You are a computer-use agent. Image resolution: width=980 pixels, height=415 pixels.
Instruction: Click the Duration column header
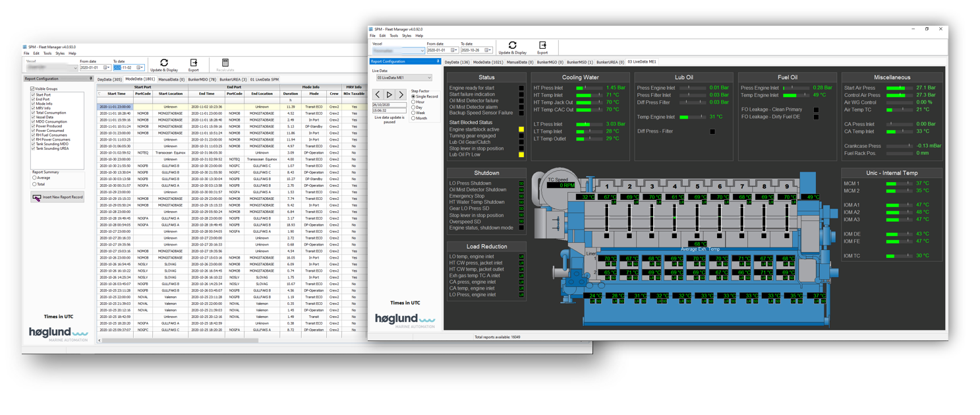290,94
